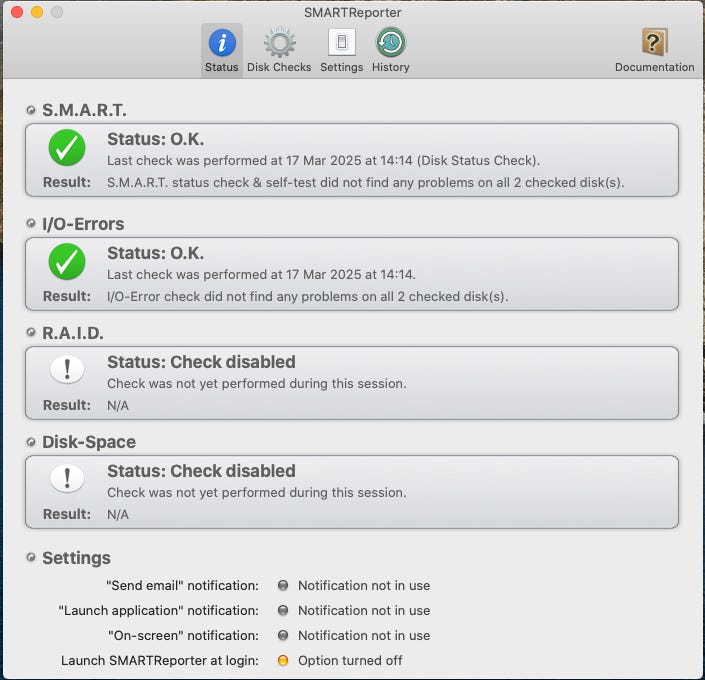
Task: Click R.A.I.D. "Check was not yet performed" text
Action: click(x=257, y=384)
